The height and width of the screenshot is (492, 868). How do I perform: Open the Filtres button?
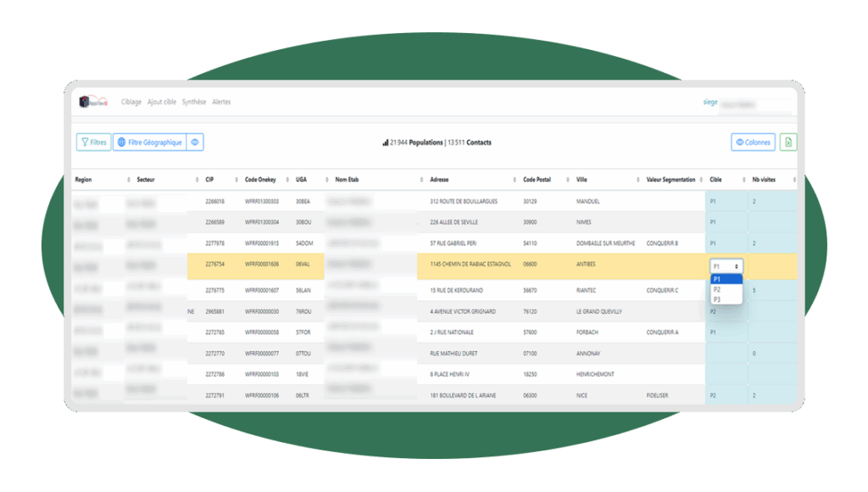(93, 143)
